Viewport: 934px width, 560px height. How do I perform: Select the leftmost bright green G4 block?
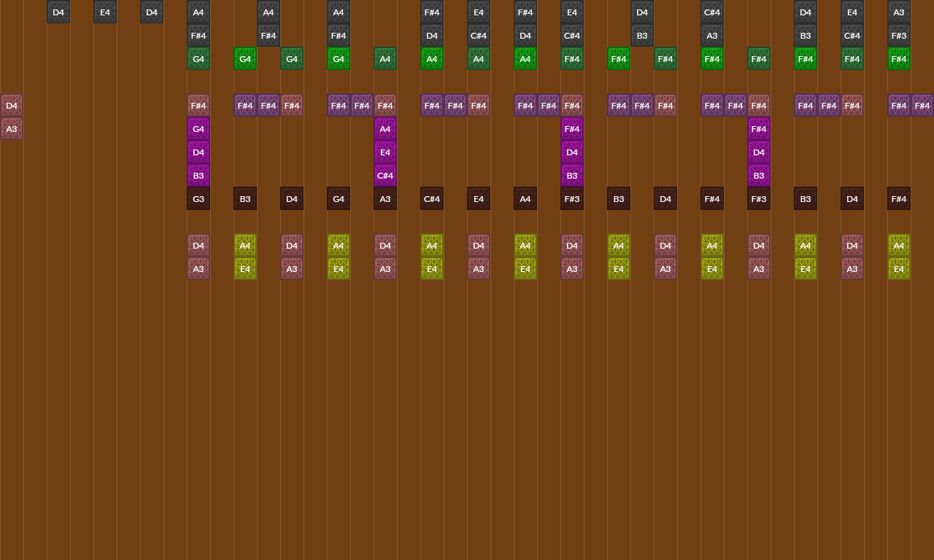pos(245,59)
